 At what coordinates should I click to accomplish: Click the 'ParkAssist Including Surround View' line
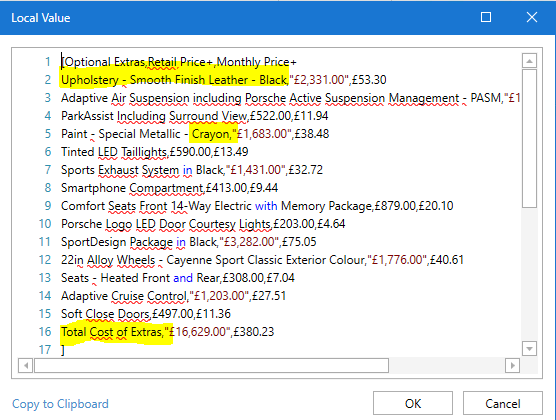coord(194,116)
